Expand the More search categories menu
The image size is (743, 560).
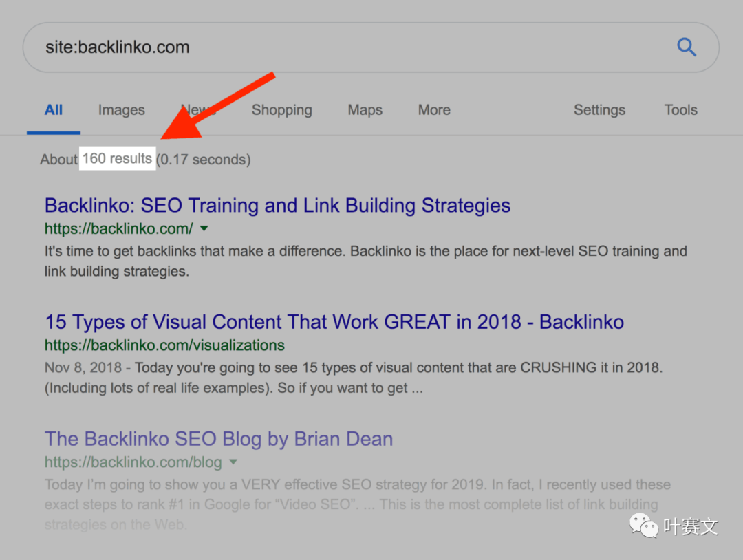tap(434, 110)
